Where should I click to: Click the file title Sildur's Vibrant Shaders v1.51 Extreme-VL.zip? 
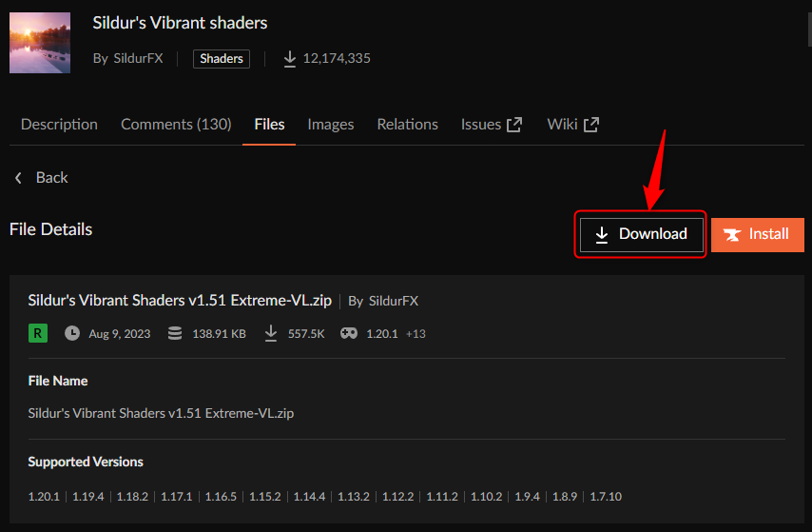(x=180, y=301)
